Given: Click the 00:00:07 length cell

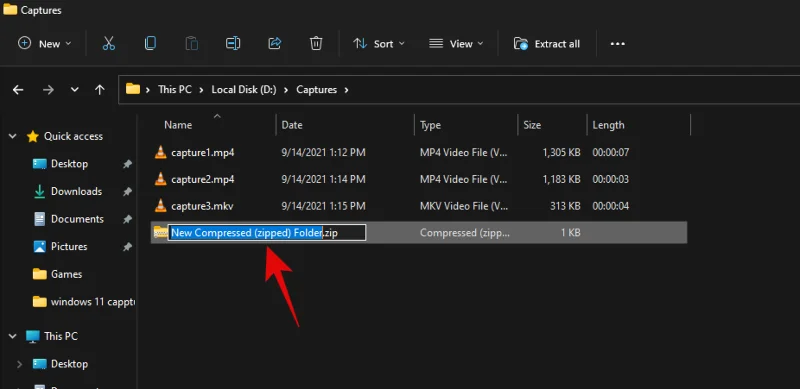Looking at the screenshot, I should (x=611, y=152).
